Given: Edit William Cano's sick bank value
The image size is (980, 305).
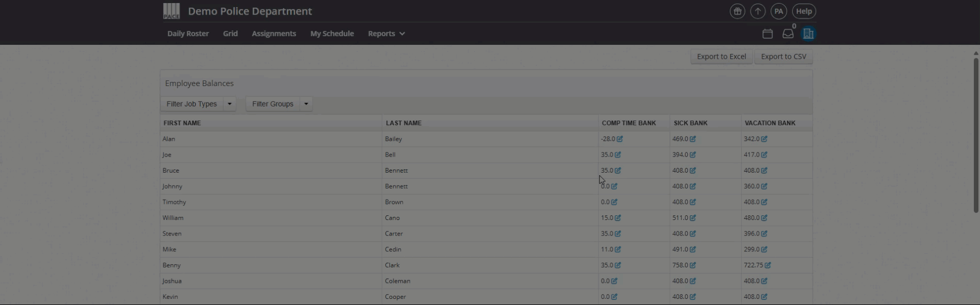Looking at the screenshot, I should pyautogui.click(x=693, y=218).
